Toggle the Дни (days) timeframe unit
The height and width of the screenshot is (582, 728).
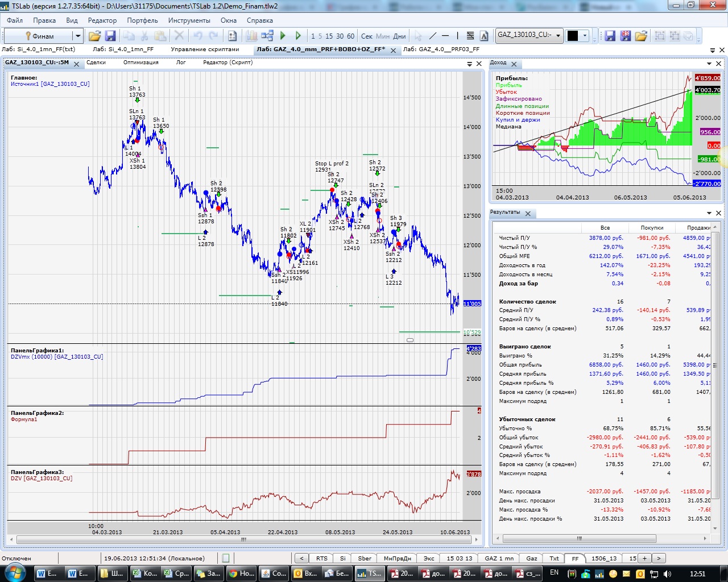pyautogui.click(x=400, y=36)
